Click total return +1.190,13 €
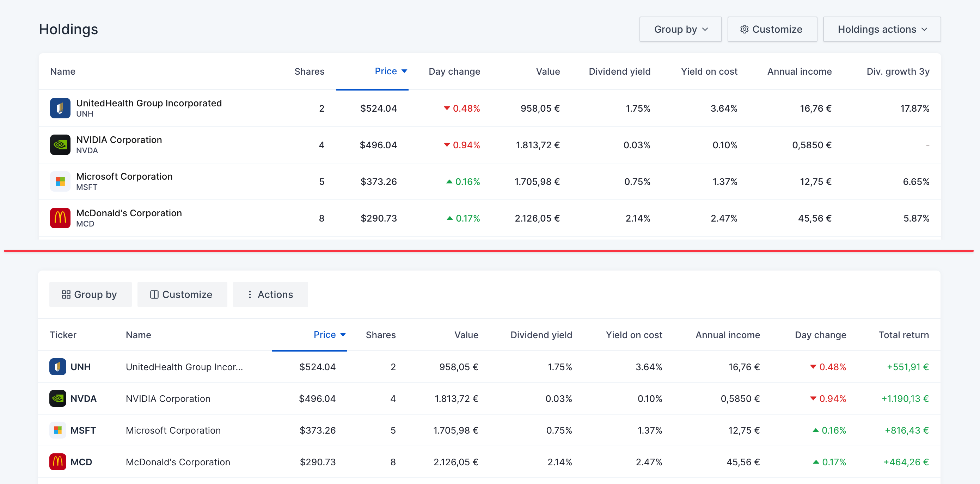The width and height of the screenshot is (980, 484). (x=905, y=398)
